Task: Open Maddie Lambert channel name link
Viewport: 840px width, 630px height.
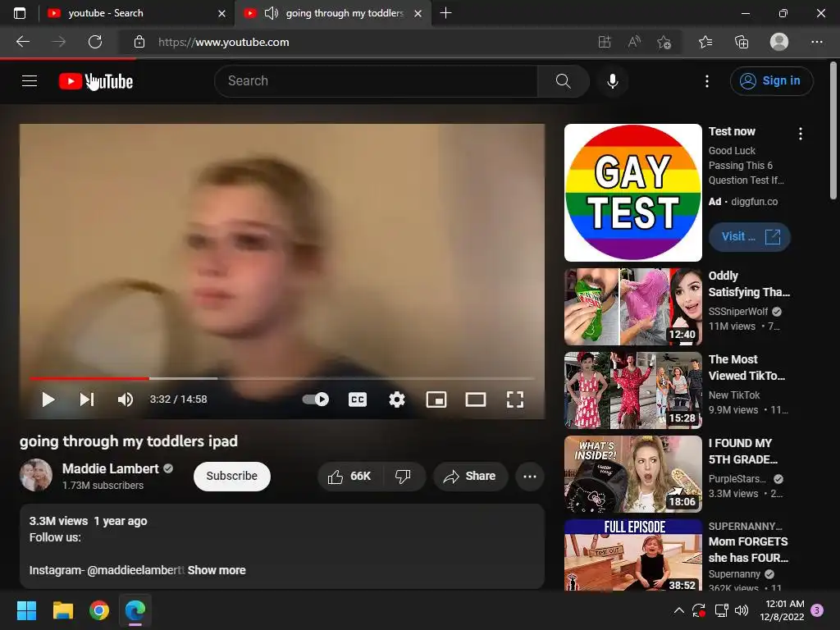Action: point(111,468)
